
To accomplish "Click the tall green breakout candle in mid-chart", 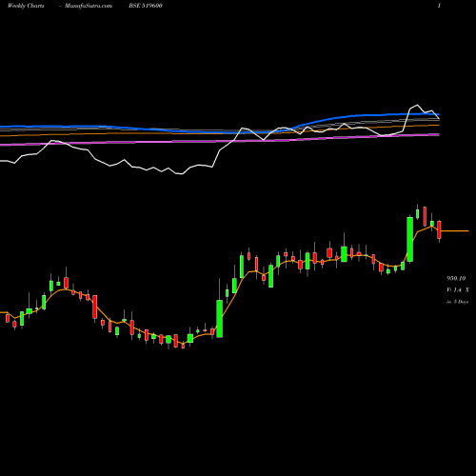I will pos(219,319).
